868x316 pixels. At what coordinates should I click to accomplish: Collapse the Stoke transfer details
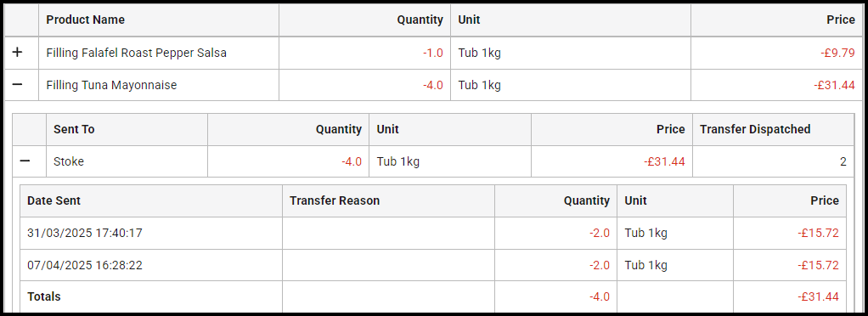tap(25, 161)
